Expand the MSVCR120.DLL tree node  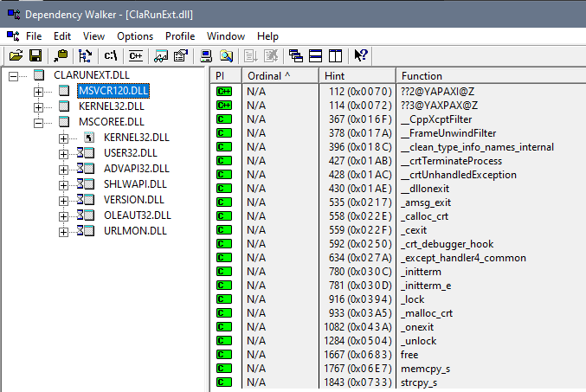click(39, 92)
